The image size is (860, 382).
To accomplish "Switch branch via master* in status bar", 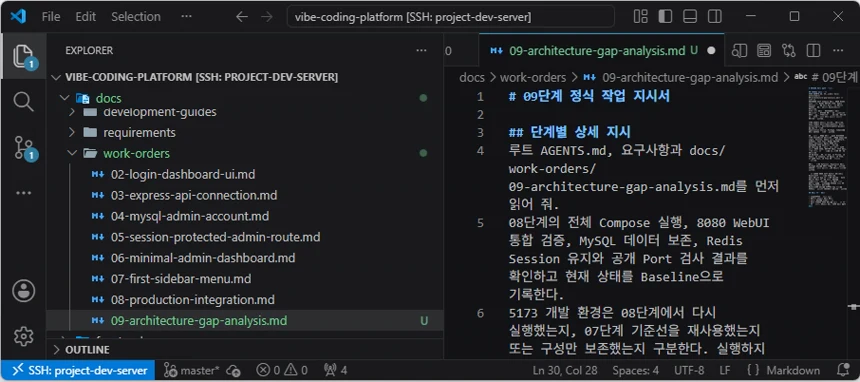I will [x=192, y=370].
